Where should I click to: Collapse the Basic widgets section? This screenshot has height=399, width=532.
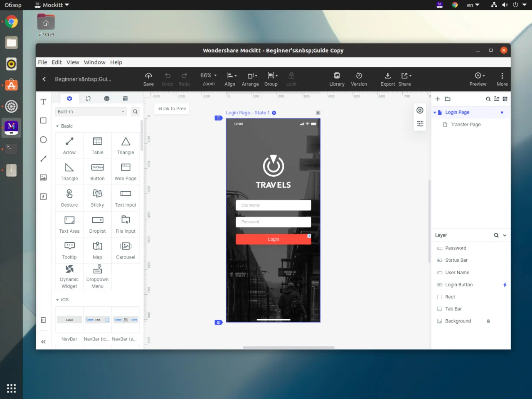[57, 126]
